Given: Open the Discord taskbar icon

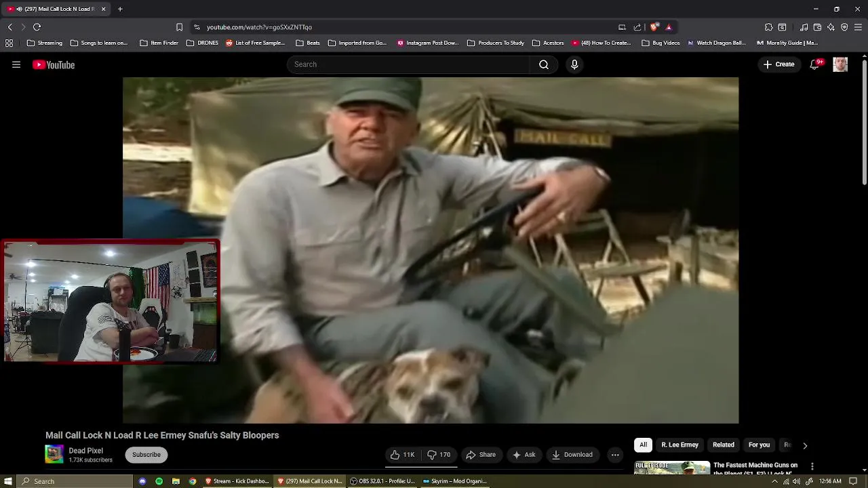Looking at the screenshot, I should point(142,481).
